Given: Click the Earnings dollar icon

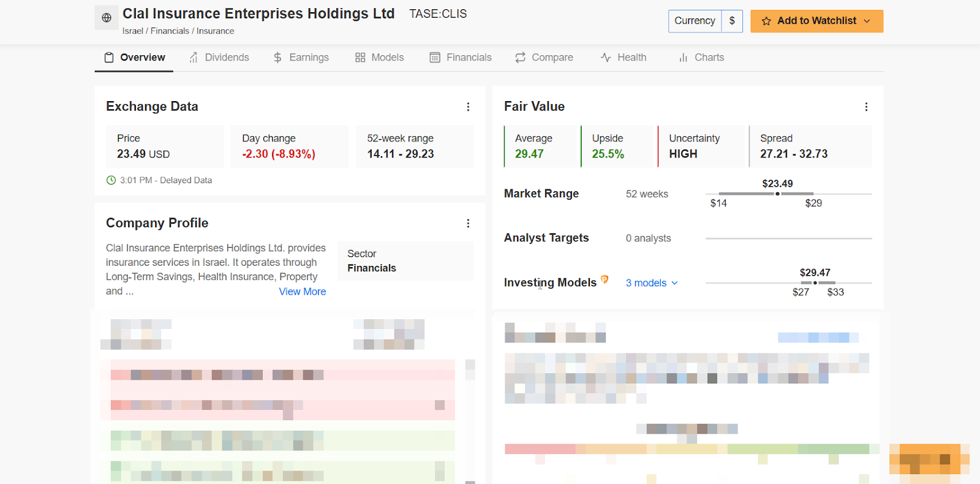Looking at the screenshot, I should pos(277,58).
